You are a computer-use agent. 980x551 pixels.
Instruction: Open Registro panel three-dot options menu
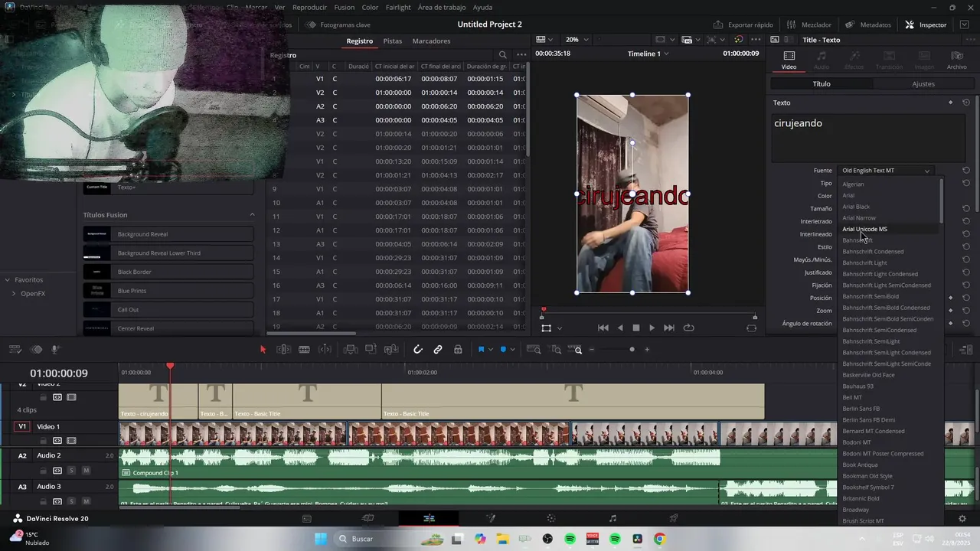click(521, 55)
